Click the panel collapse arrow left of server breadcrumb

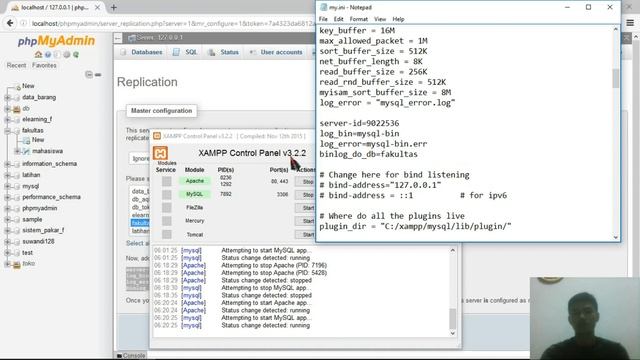click(x=118, y=38)
